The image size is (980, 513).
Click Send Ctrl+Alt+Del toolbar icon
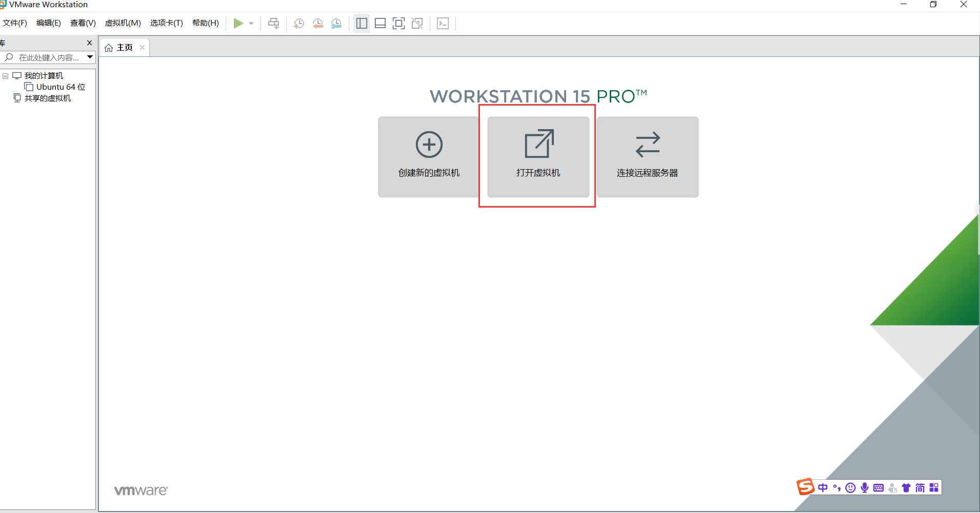(x=274, y=23)
